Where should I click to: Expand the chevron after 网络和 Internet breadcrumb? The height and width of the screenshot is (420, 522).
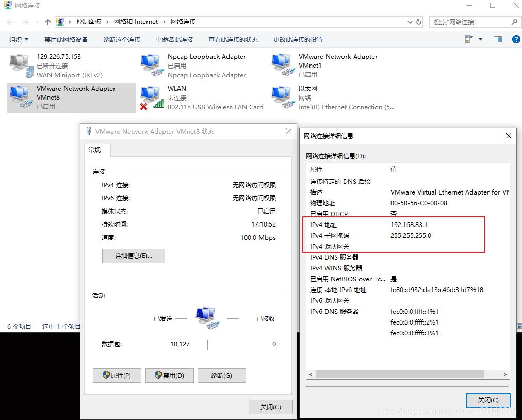[x=164, y=22]
